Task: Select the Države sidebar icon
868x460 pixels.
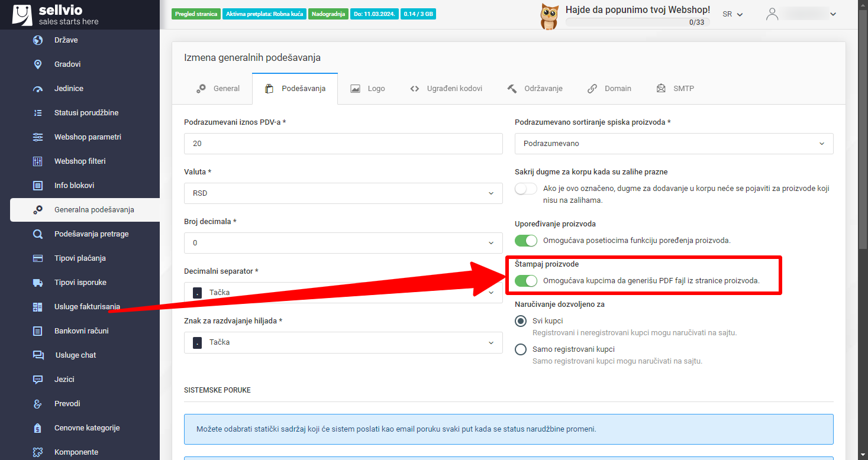Action: point(37,40)
